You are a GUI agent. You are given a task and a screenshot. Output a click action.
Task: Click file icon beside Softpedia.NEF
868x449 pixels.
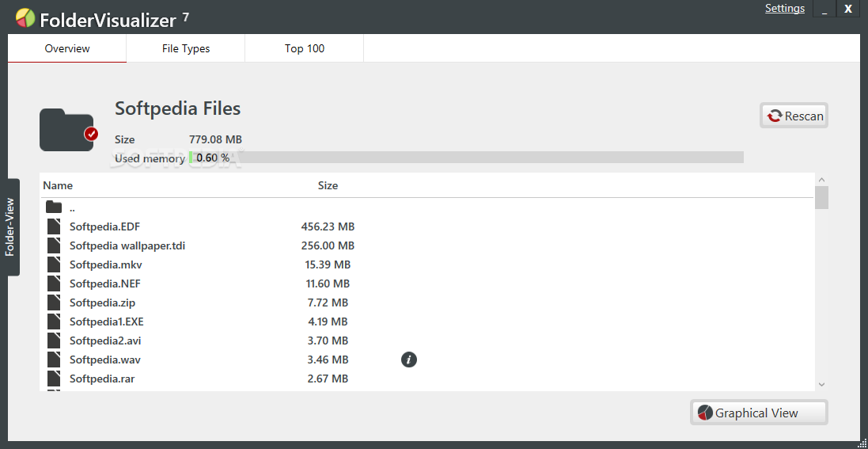coord(53,283)
